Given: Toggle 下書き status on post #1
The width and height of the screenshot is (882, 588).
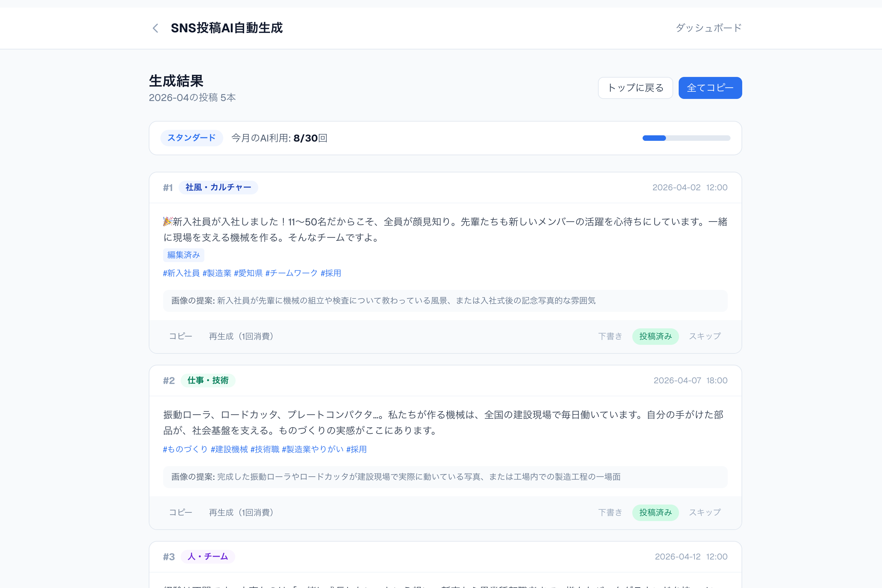Looking at the screenshot, I should tap(610, 336).
